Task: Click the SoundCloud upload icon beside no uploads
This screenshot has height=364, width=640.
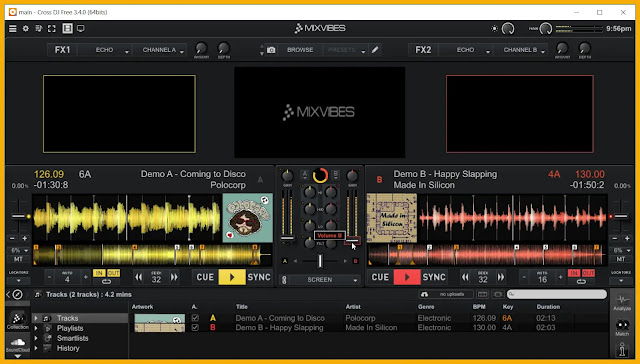Action: coord(424,294)
